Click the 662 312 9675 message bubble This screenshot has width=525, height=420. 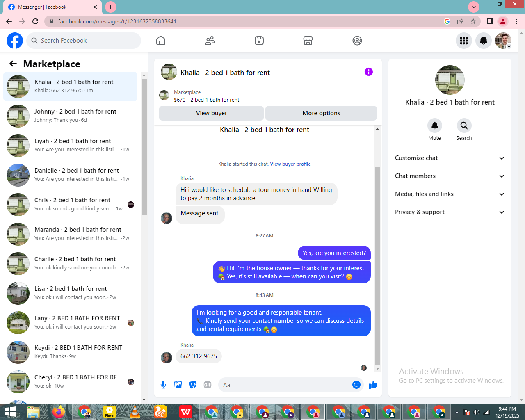pos(199,356)
